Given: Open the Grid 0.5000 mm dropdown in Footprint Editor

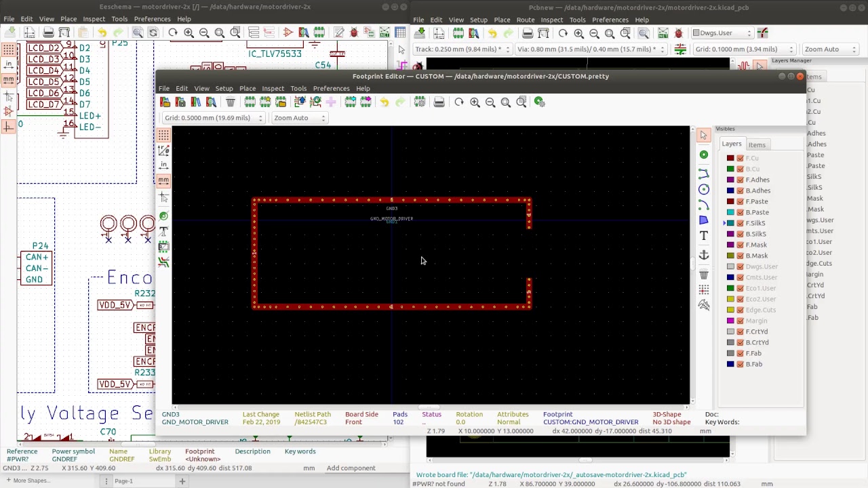Looking at the screenshot, I should coord(213,118).
